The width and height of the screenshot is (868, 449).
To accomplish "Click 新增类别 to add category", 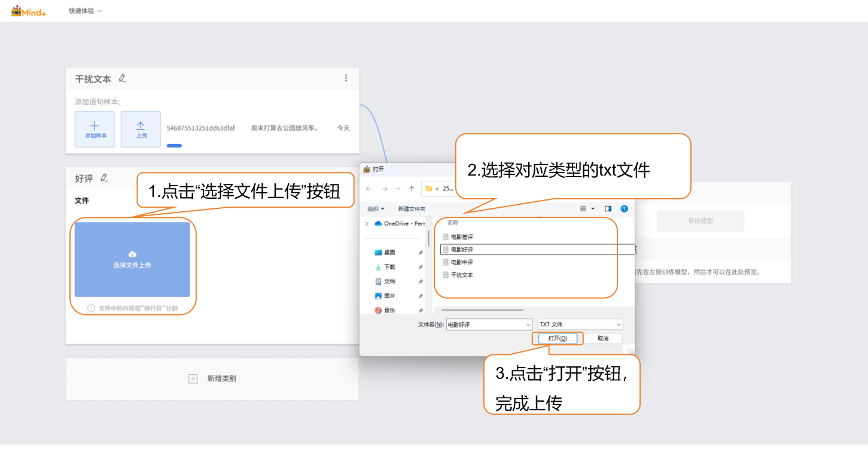I will click(212, 379).
